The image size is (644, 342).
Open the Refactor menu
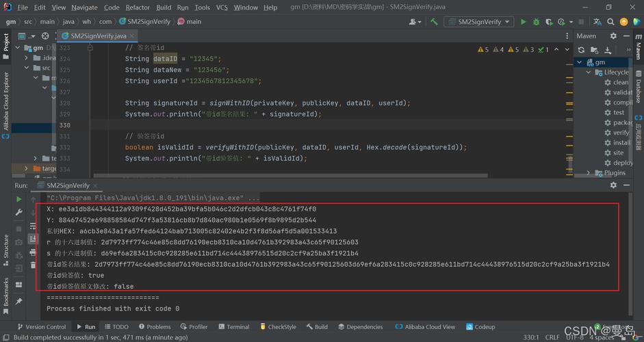tap(138, 8)
